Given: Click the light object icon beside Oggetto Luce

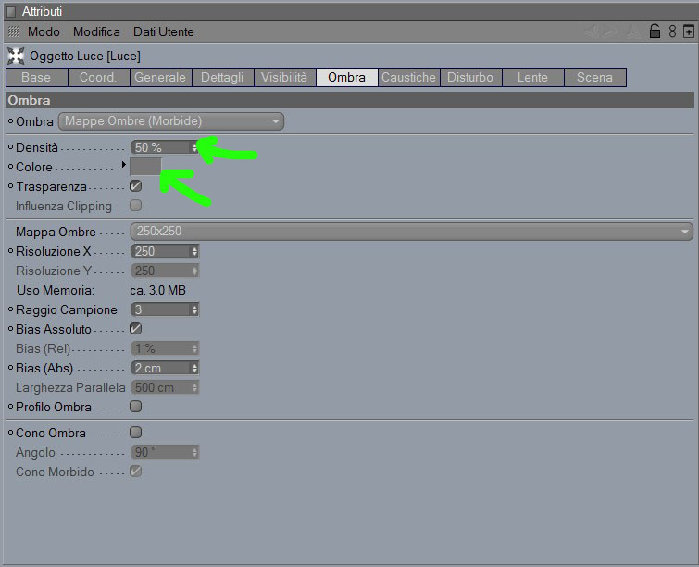Looking at the screenshot, I should pos(16,56).
